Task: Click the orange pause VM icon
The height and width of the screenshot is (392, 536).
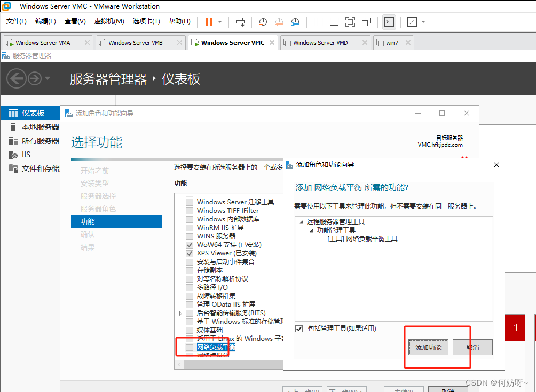Action: click(x=208, y=22)
